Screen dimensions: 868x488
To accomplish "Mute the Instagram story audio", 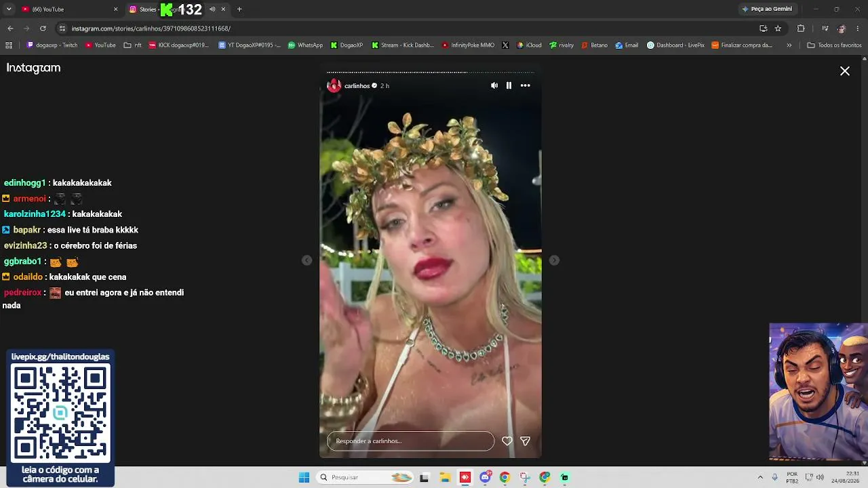I will (494, 85).
